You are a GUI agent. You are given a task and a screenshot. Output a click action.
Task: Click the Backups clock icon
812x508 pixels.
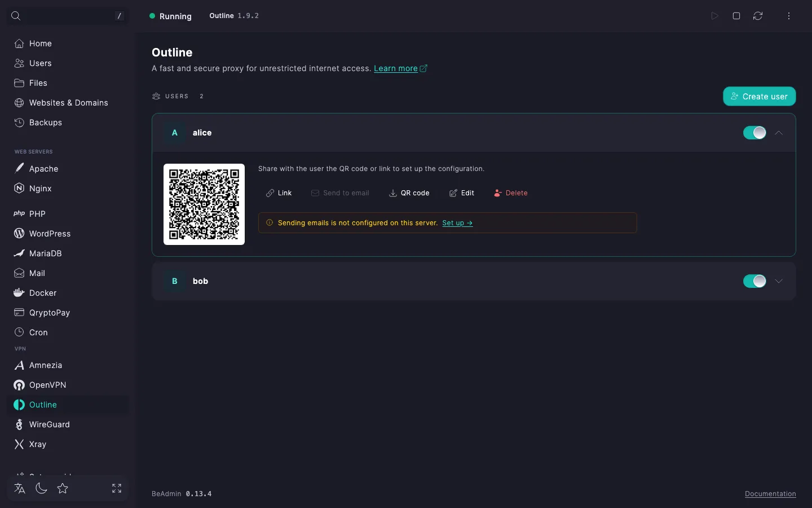pos(19,122)
